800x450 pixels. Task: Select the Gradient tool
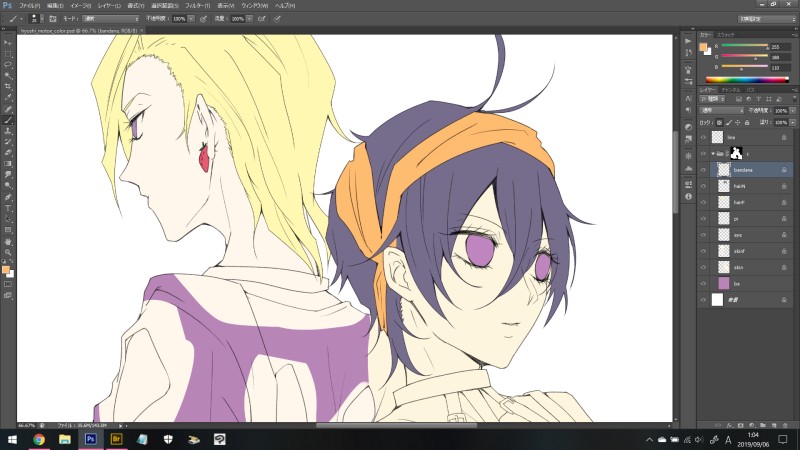pyautogui.click(x=8, y=164)
